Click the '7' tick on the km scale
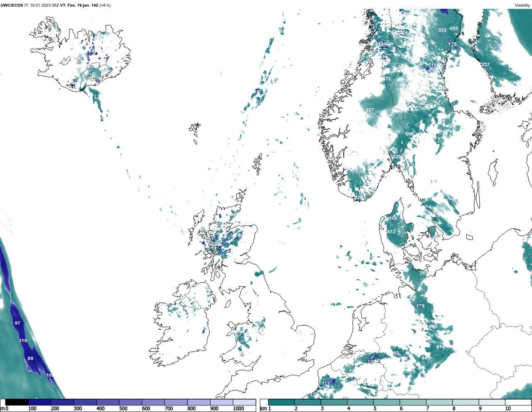532x412 pixels. pyautogui.click(x=428, y=409)
